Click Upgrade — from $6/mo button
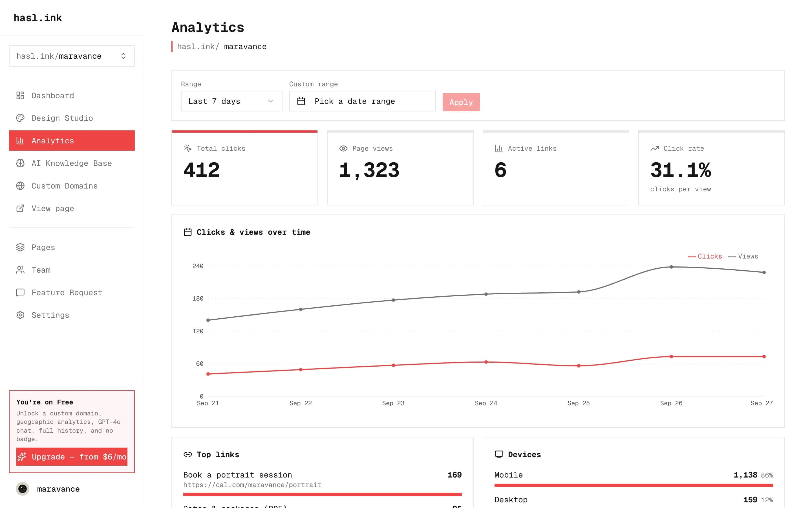This screenshot has height=508, width=812. point(72,457)
